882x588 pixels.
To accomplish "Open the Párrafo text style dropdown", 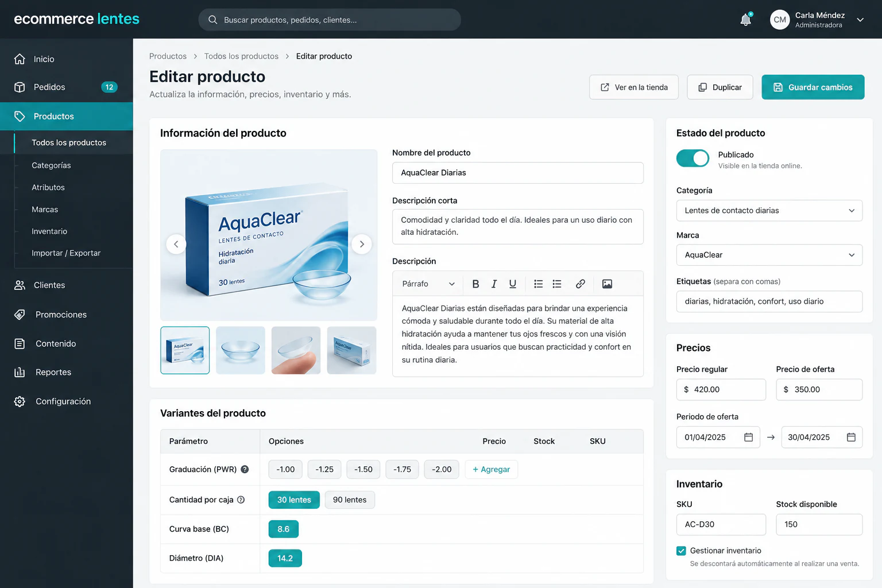I will coord(428,284).
